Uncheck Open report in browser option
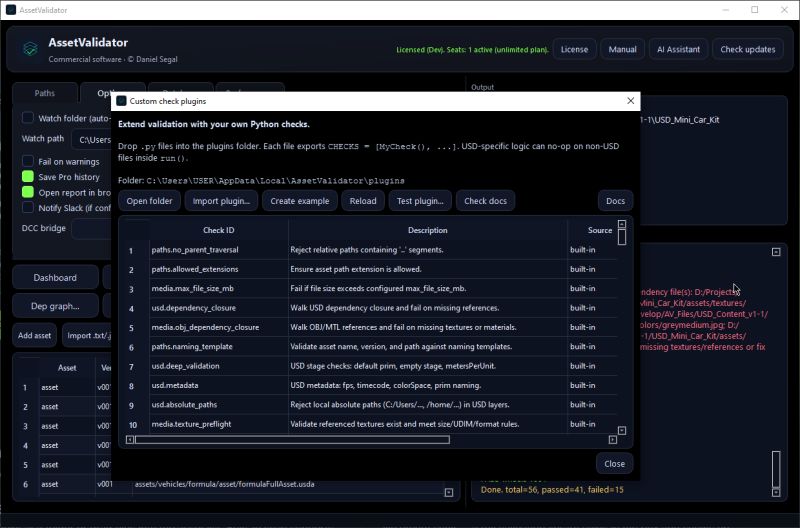 [x=28, y=192]
